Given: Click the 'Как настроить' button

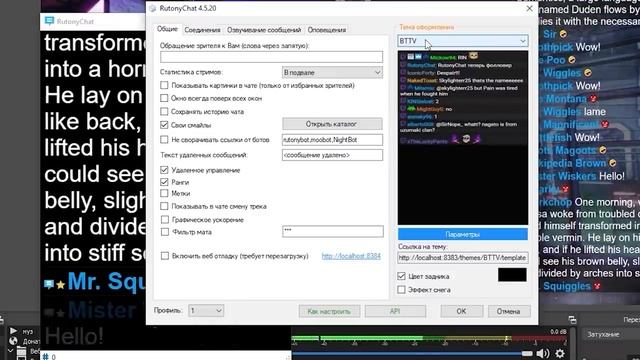Looking at the screenshot, I should [x=329, y=311].
